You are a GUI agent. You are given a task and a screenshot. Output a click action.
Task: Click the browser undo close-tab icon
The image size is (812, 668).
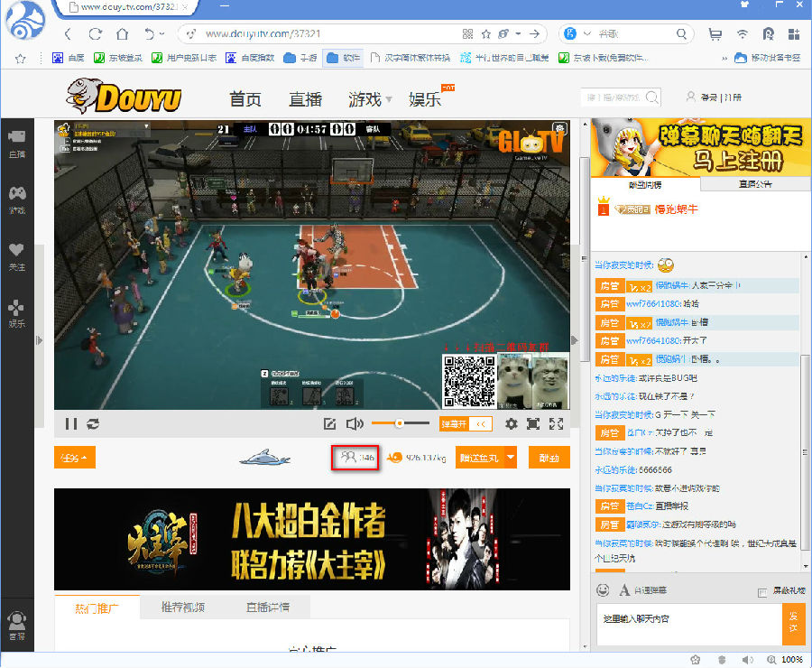pyautogui.click(x=149, y=34)
